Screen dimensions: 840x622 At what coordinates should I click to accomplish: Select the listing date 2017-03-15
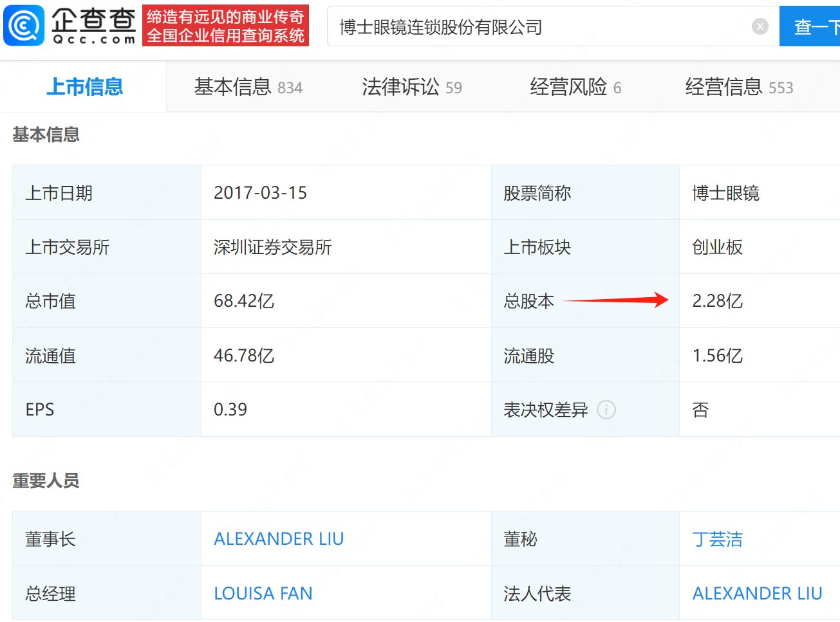(260, 193)
